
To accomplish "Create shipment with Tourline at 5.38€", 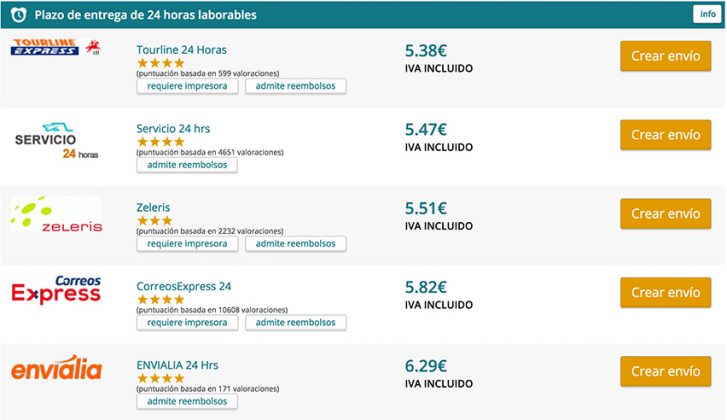I will pos(665,56).
